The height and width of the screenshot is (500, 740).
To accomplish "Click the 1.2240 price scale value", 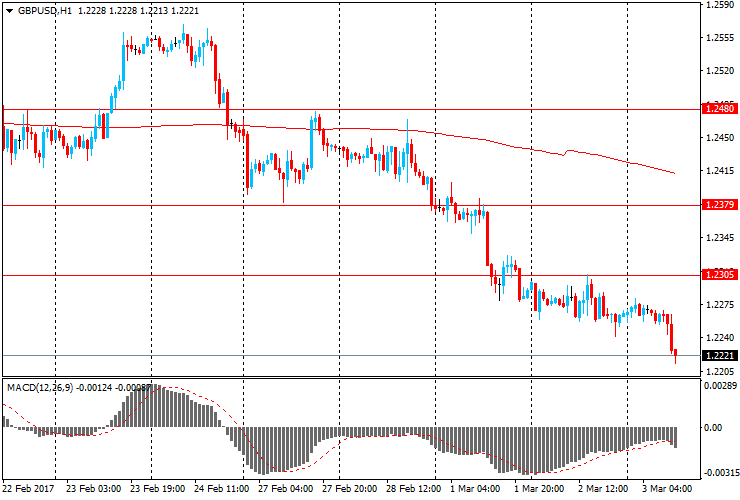I will tap(720, 338).
